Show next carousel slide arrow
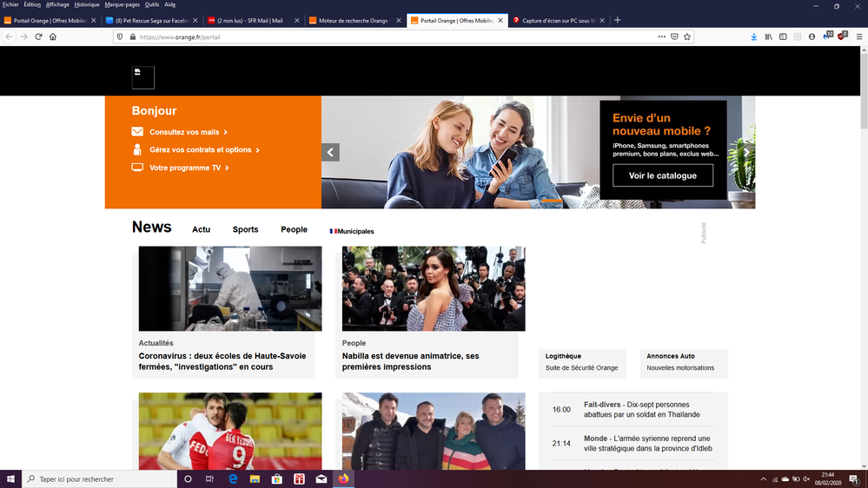Image resolution: width=868 pixels, height=488 pixels. (746, 152)
